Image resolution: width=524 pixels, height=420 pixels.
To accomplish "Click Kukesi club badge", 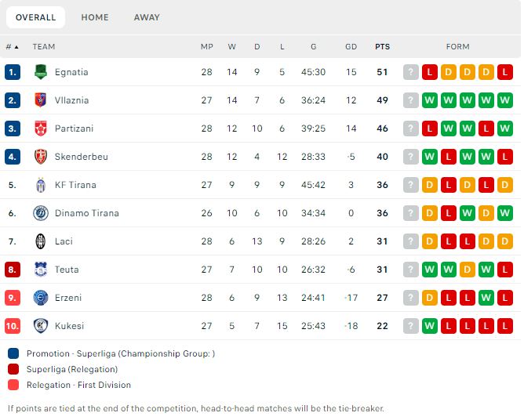I will pyautogui.click(x=41, y=326).
